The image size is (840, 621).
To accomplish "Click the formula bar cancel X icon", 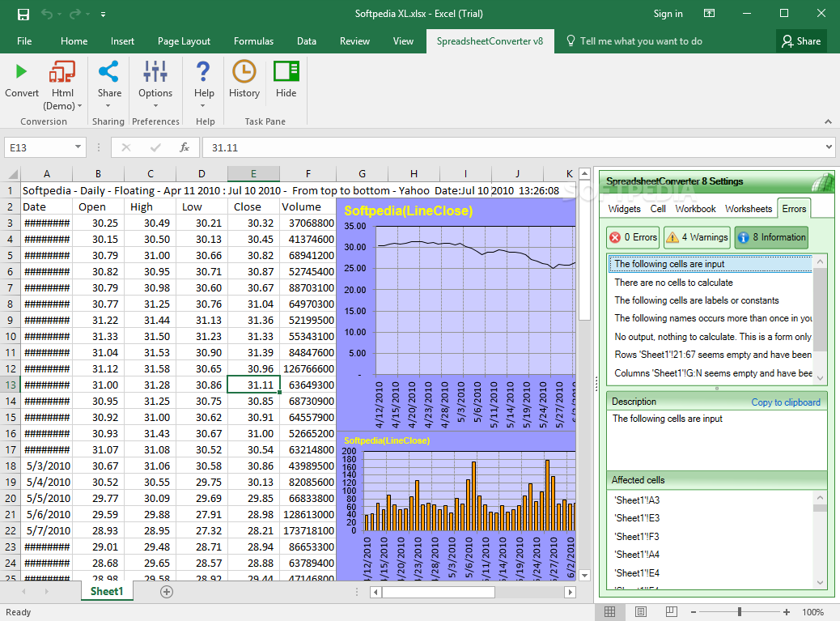I will [126, 147].
